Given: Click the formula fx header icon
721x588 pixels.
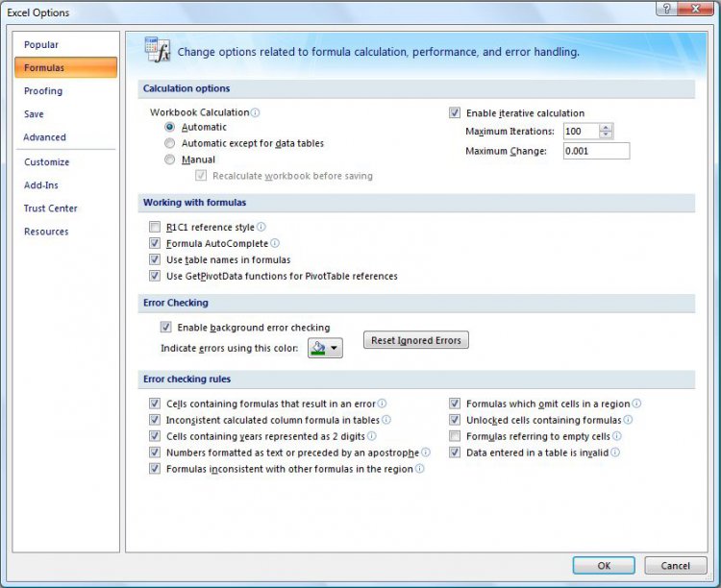Looking at the screenshot, I should click(x=158, y=50).
